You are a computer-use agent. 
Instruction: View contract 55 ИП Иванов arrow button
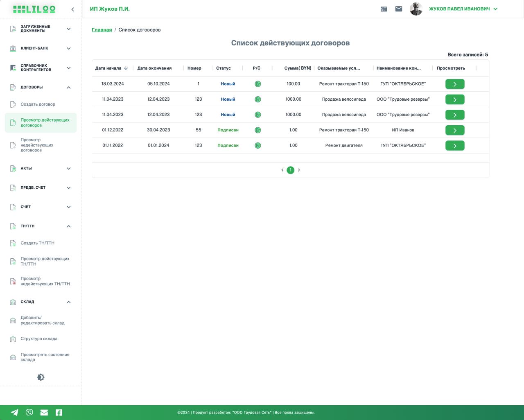[x=455, y=130]
